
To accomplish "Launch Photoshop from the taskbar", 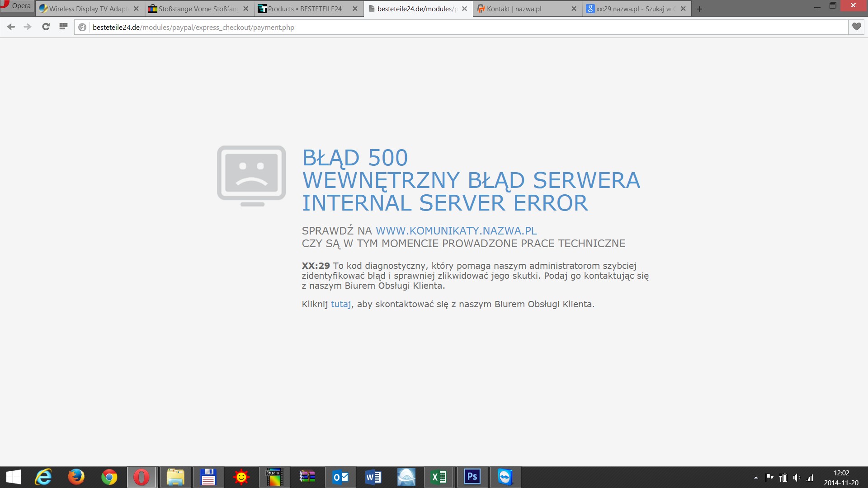I will click(472, 477).
